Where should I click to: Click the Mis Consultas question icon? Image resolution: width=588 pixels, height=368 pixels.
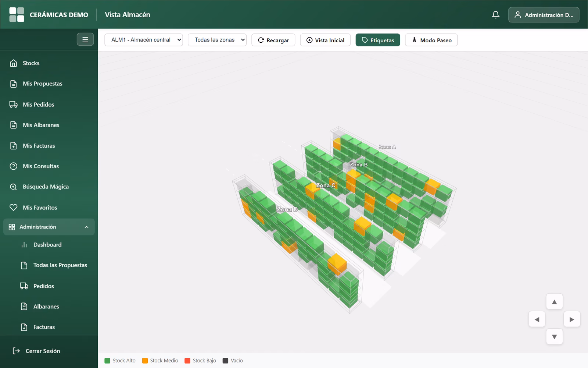[14, 166]
